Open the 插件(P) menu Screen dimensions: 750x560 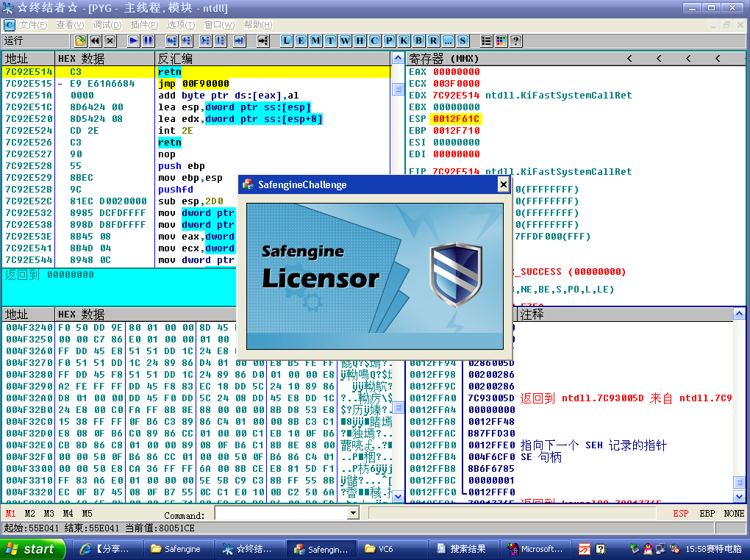144,25
